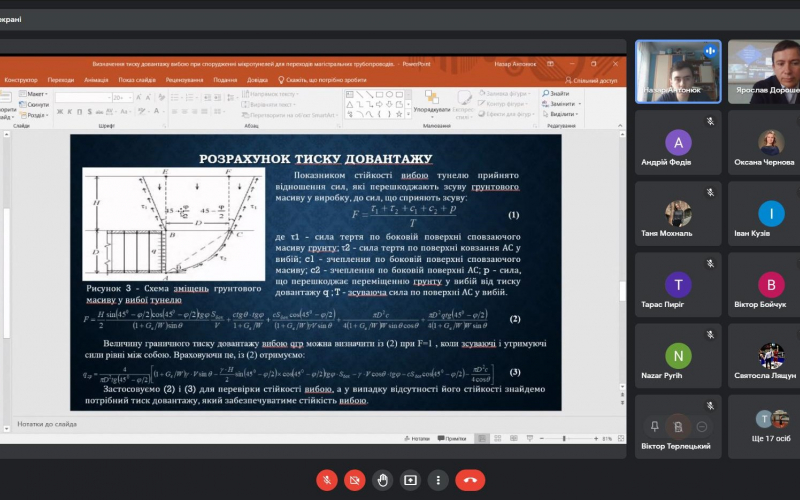Select the rectangle shape in the shapes gallery
The height and width of the screenshot is (500, 800).
[380, 94]
